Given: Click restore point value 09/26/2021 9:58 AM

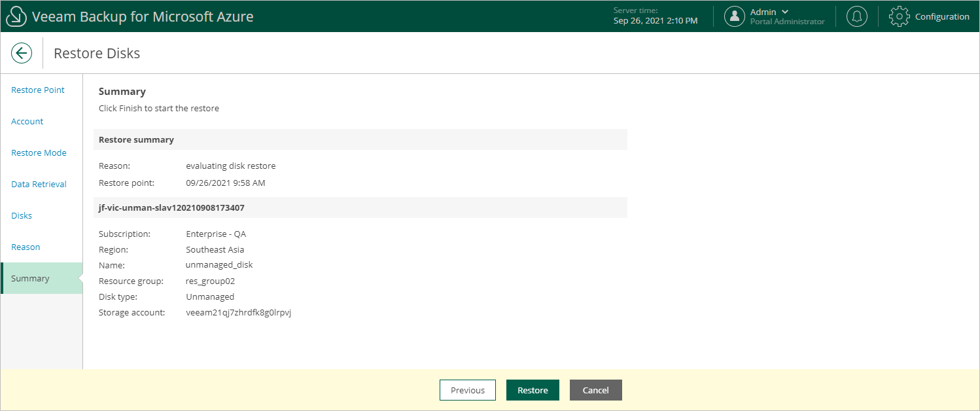Looking at the screenshot, I should (226, 183).
